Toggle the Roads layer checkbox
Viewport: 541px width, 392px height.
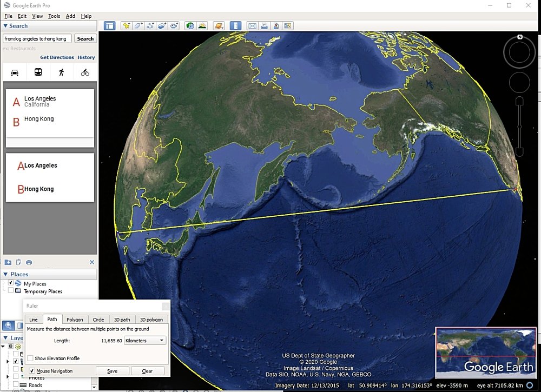16,385
